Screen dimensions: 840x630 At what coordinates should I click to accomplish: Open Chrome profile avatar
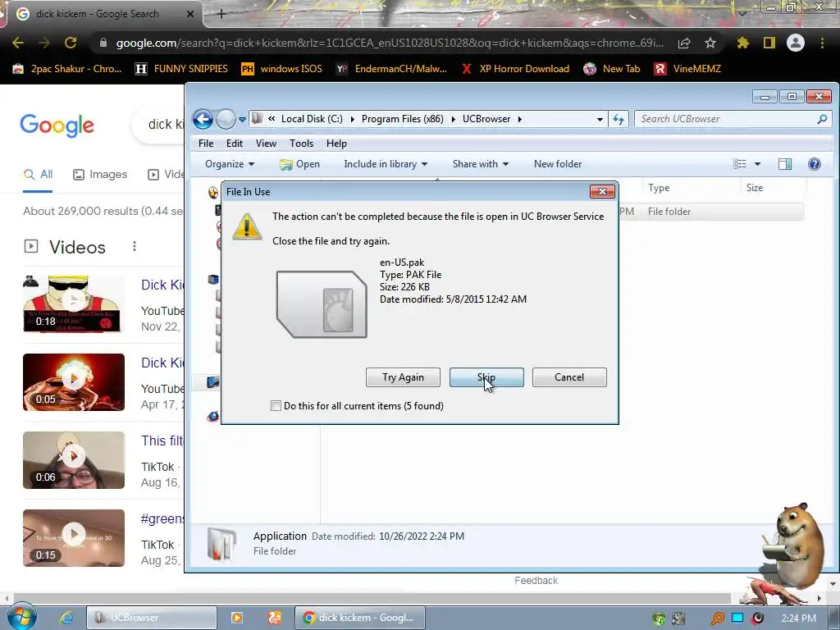point(796,43)
